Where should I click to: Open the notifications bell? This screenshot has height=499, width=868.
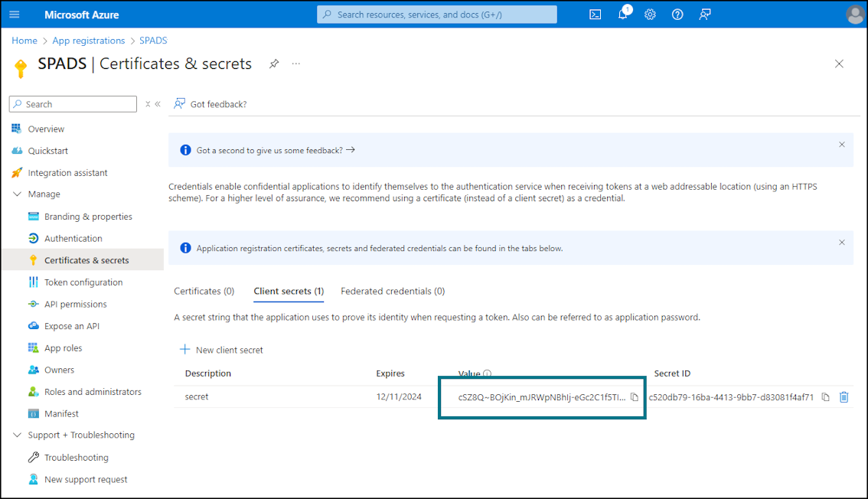point(623,14)
